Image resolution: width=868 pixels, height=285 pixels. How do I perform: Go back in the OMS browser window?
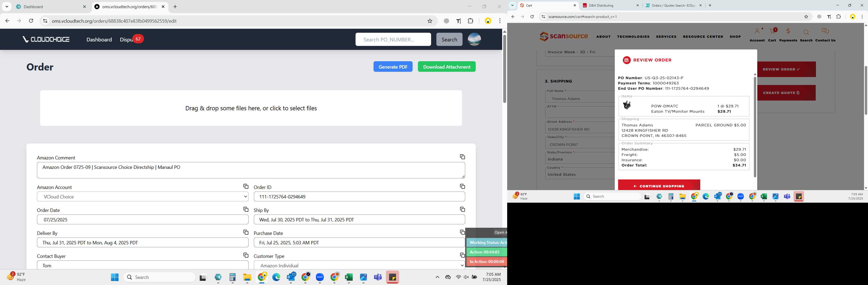click(x=7, y=21)
